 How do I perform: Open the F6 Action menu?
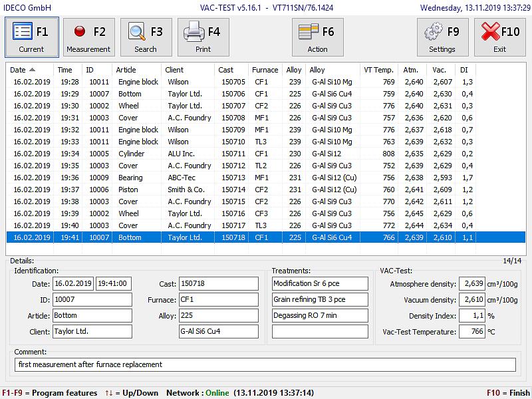click(x=318, y=37)
